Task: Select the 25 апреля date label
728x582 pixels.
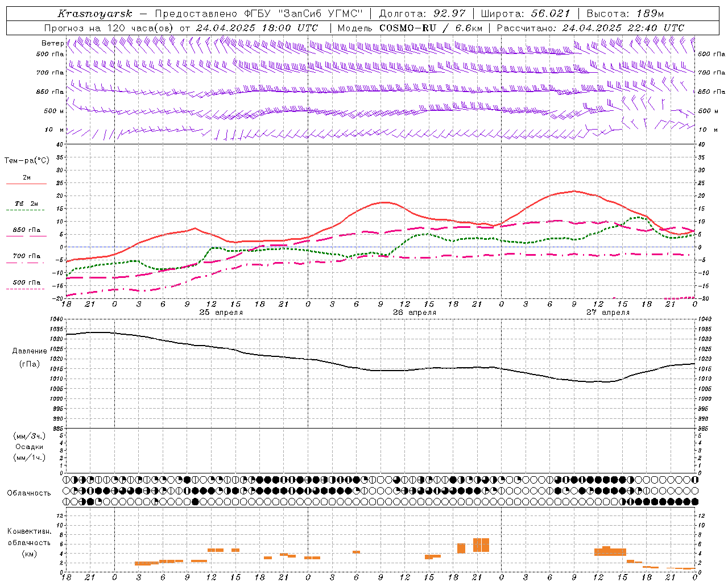Action: (221, 313)
